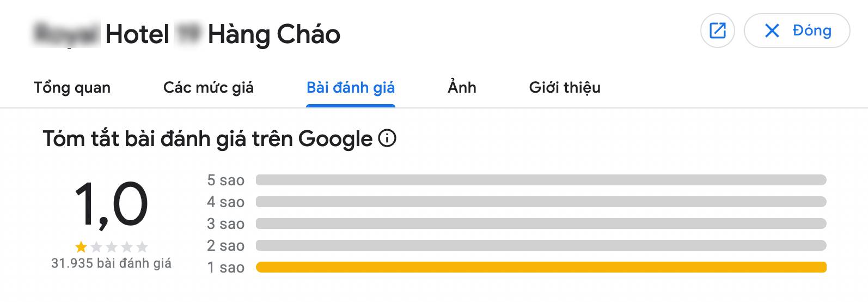The height and width of the screenshot is (302, 868).
Task: Choose the 2 sao rating bar
Action: [541, 245]
